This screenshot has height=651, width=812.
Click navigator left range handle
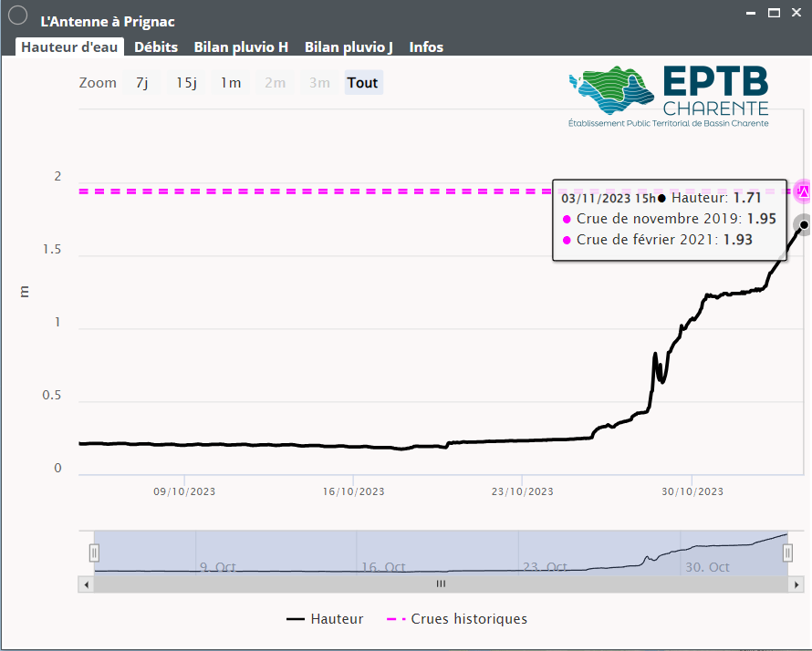[94, 553]
